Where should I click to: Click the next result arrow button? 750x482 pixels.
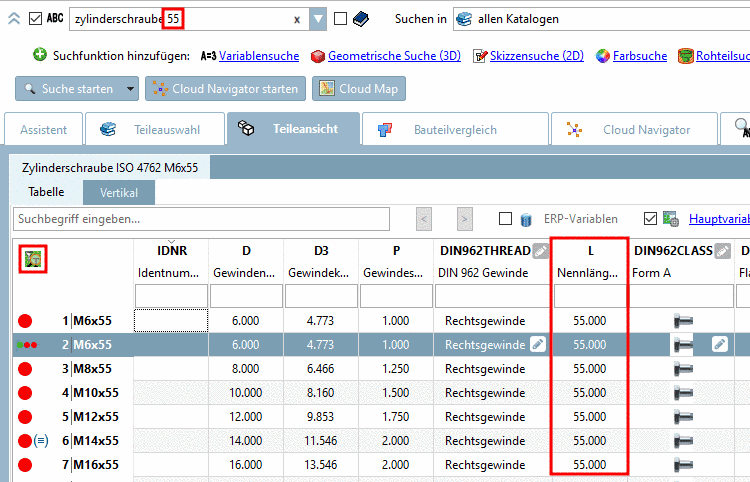click(x=464, y=219)
